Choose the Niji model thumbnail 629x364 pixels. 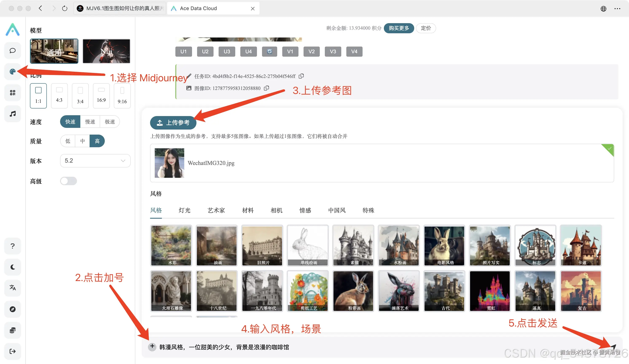[106, 51]
